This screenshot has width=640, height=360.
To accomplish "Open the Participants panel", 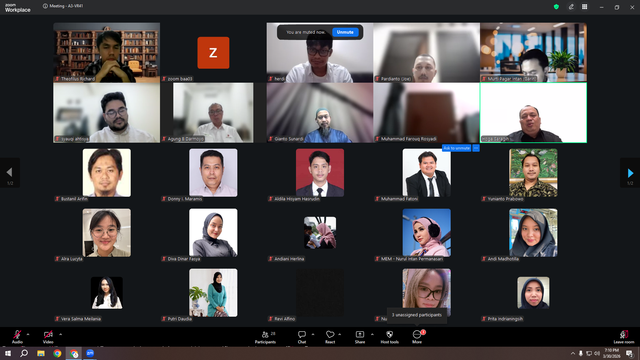I will coord(265,337).
